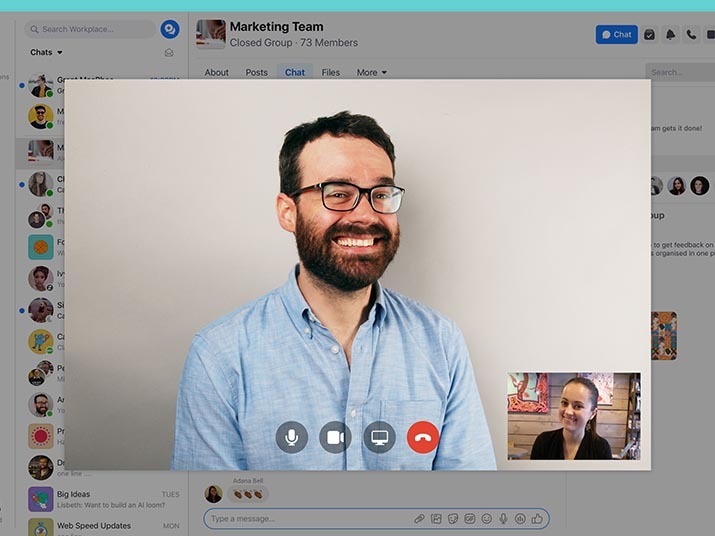
Task: Attach a file with the paperclip icon
Action: [419, 519]
